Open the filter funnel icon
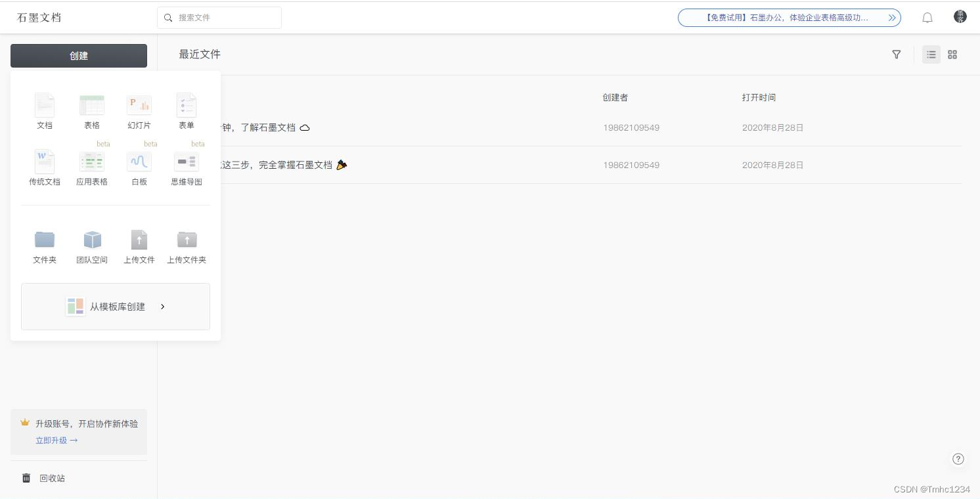This screenshot has width=980, height=499. click(x=897, y=54)
